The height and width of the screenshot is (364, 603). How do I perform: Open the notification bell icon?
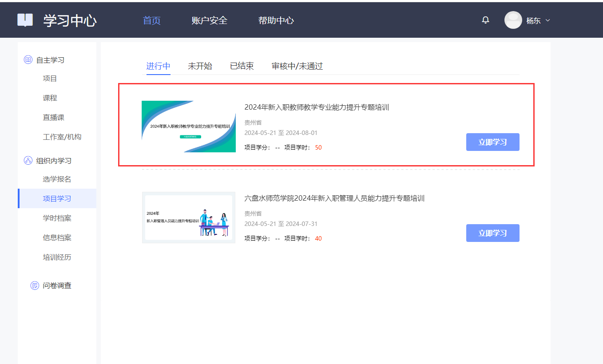point(485,20)
